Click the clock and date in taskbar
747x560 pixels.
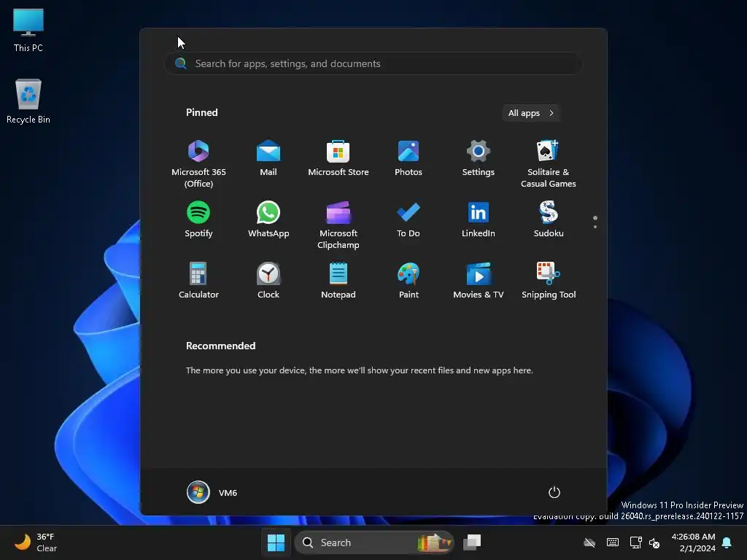click(694, 542)
